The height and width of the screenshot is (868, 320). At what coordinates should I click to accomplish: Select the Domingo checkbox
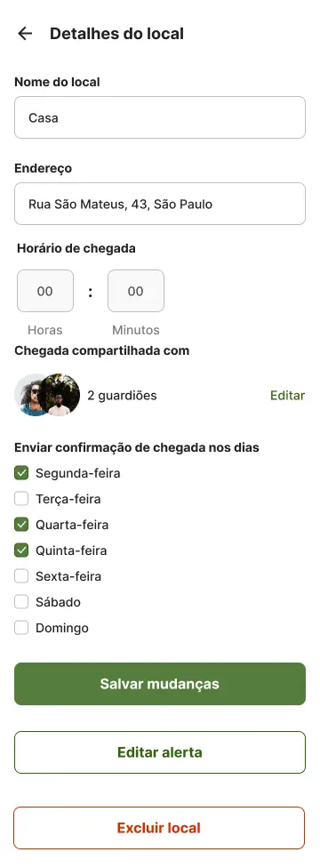point(21,628)
